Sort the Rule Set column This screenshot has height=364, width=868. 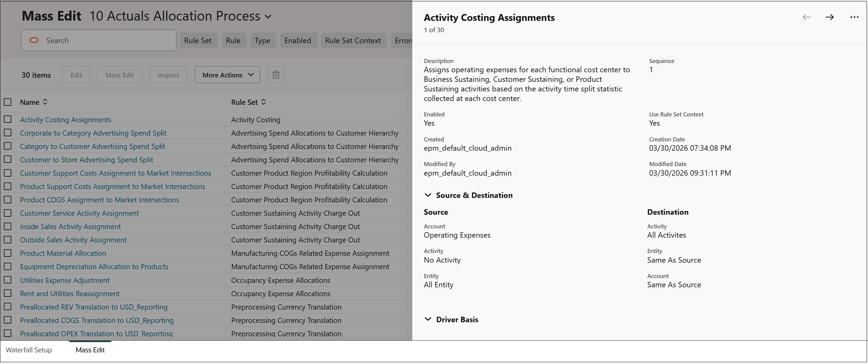(263, 102)
